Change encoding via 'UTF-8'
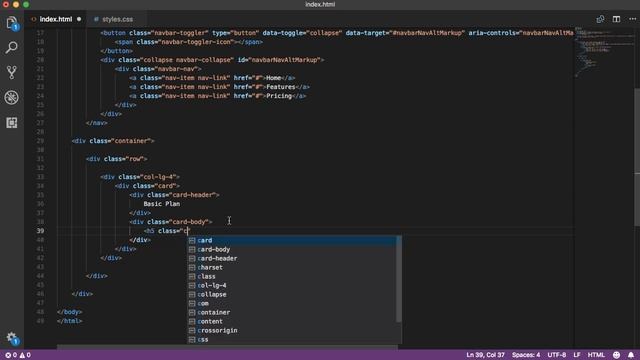 click(x=557, y=355)
